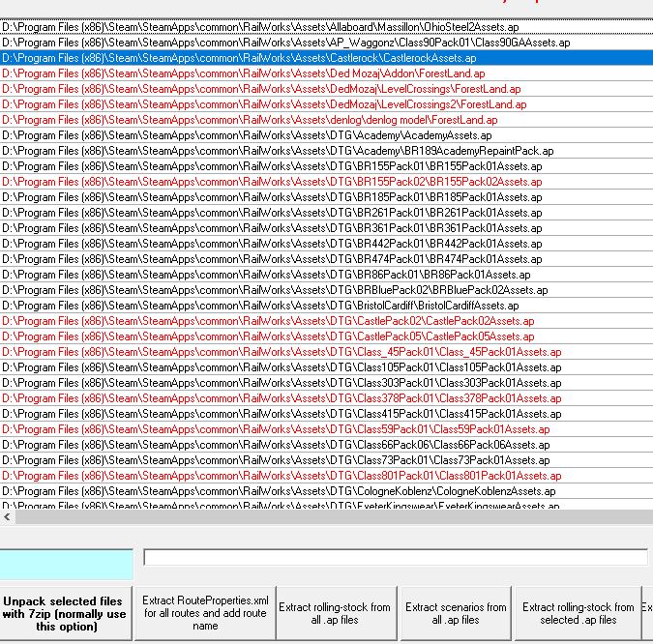Select the Class415Pack01Assets.ap row
This screenshot has width=653, height=644.
point(327,414)
